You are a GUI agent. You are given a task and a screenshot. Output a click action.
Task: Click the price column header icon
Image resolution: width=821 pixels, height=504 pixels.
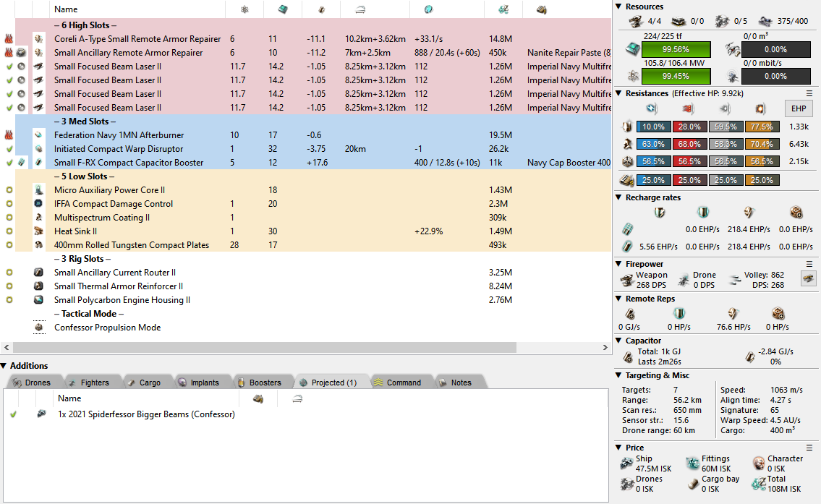coord(503,9)
